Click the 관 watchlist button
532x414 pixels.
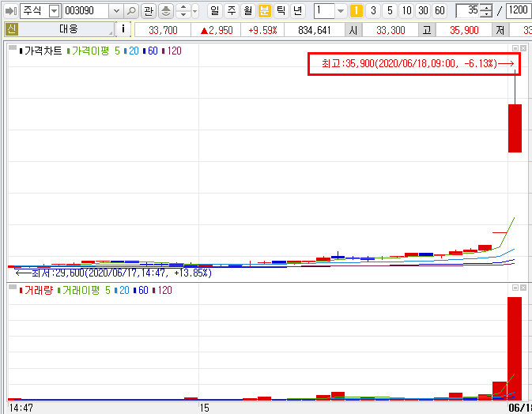pyautogui.click(x=149, y=11)
